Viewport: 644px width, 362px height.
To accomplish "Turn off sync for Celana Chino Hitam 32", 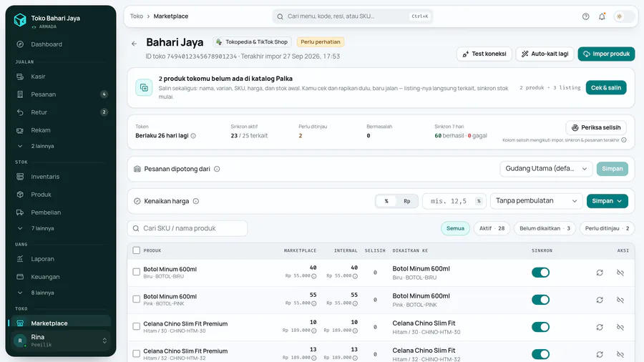I will [540, 354].
